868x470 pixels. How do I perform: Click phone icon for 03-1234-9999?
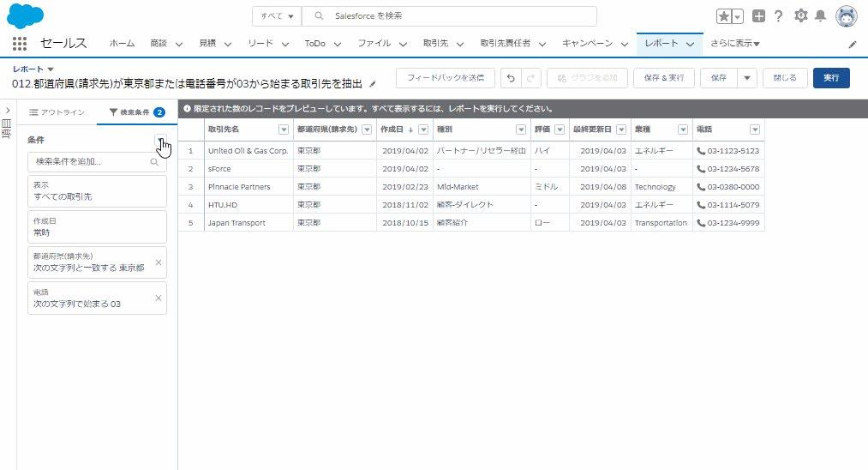[x=701, y=223]
